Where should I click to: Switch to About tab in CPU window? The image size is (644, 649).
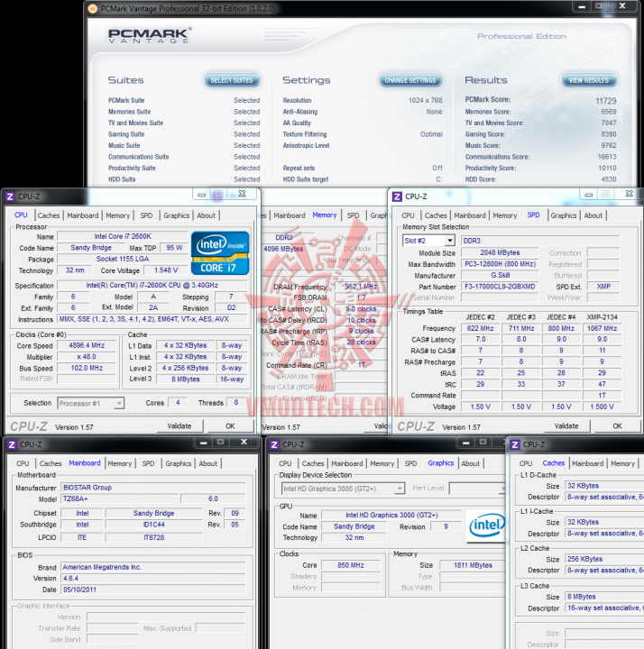click(x=206, y=215)
